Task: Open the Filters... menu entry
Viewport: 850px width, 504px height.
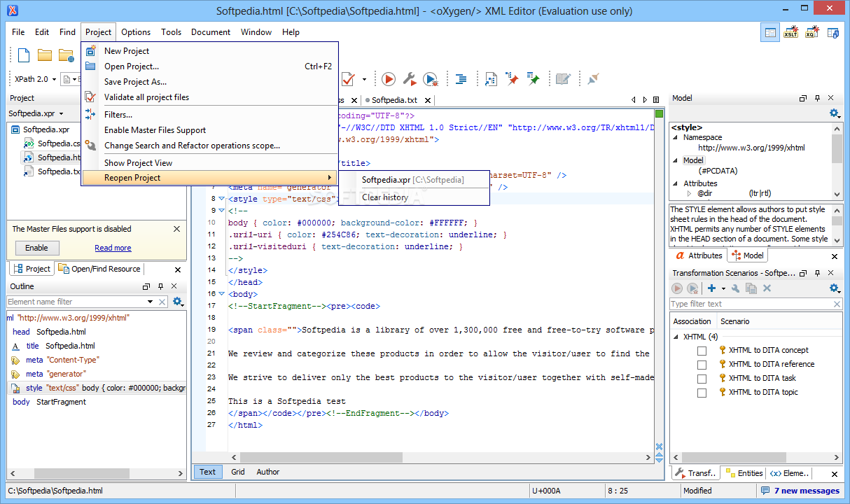Action: (209, 115)
